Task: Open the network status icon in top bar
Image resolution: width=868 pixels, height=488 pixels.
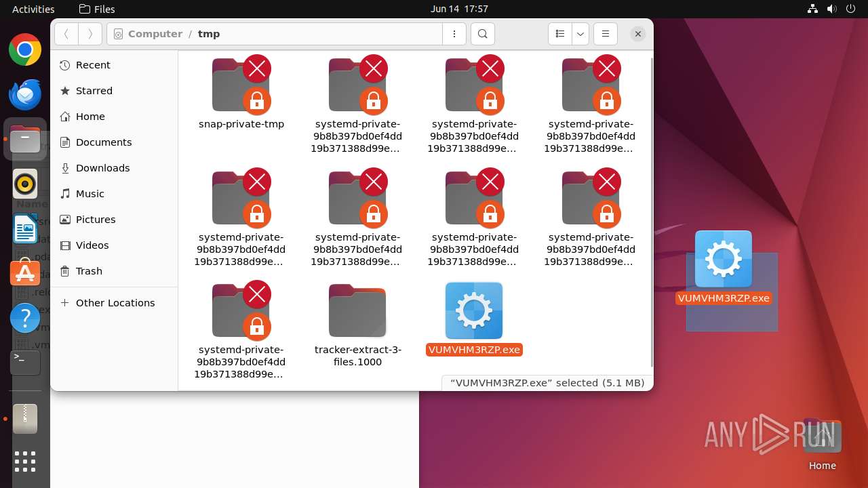Action: click(813, 9)
